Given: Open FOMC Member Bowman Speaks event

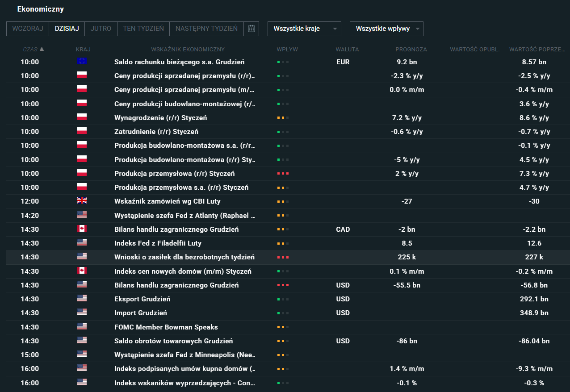Looking at the screenshot, I should click(x=166, y=327).
